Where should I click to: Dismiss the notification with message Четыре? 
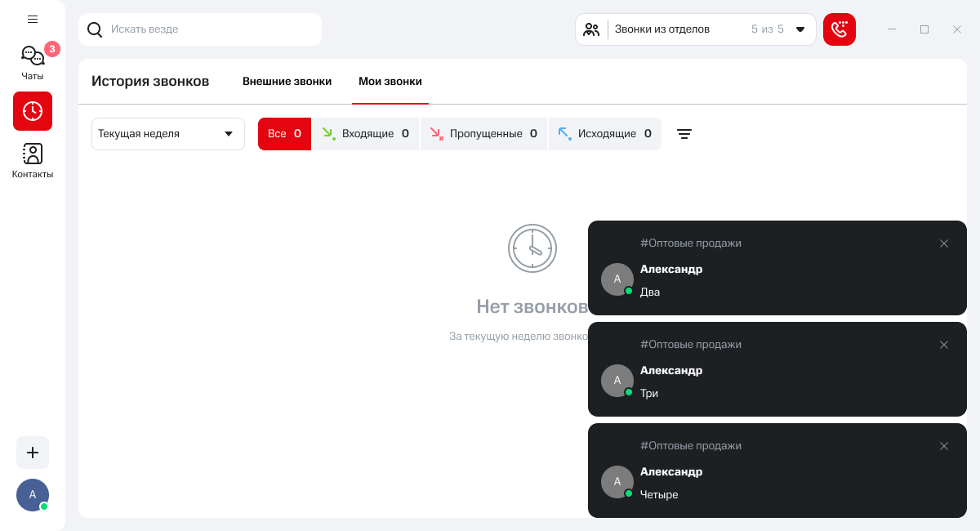pyautogui.click(x=944, y=446)
